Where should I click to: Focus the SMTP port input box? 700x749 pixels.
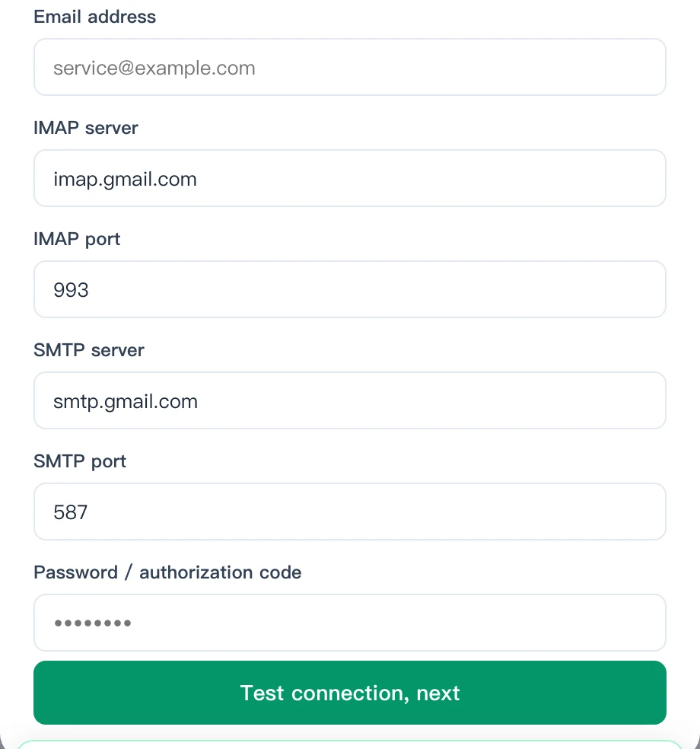349,512
